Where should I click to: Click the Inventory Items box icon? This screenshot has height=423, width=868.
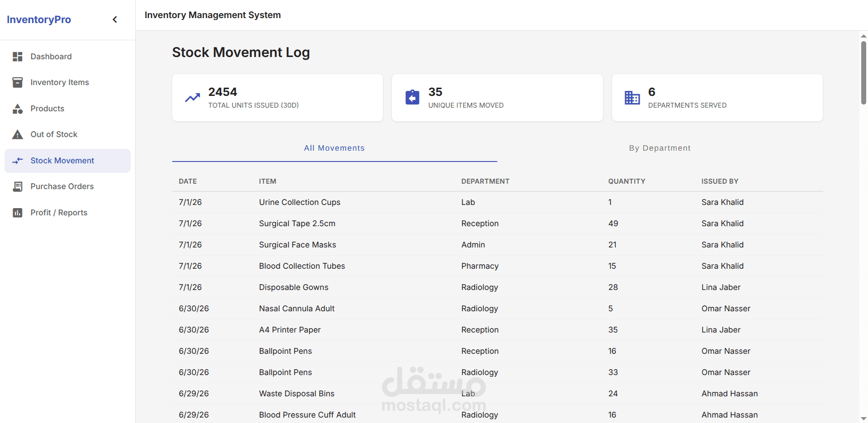coord(18,82)
